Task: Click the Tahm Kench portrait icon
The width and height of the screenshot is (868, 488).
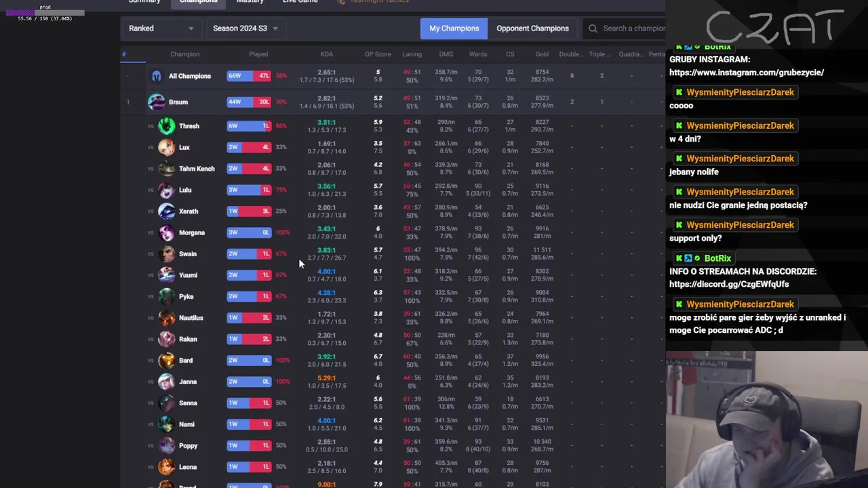Action: coord(166,169)
